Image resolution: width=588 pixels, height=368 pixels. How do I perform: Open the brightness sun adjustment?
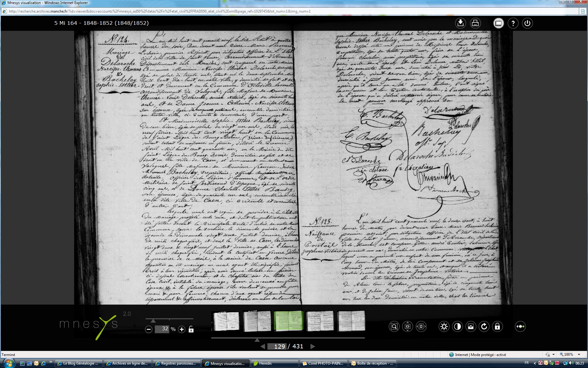pyautogui.click(x=444, y=327)
